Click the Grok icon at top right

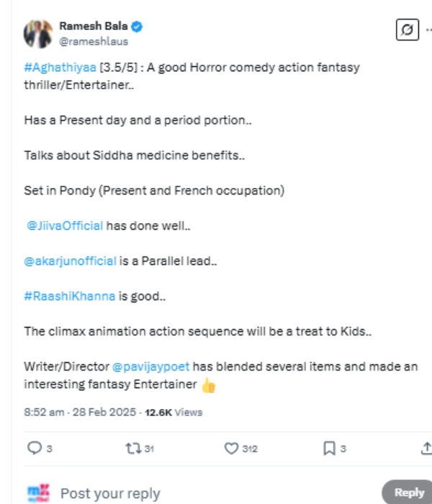point(408,30)
